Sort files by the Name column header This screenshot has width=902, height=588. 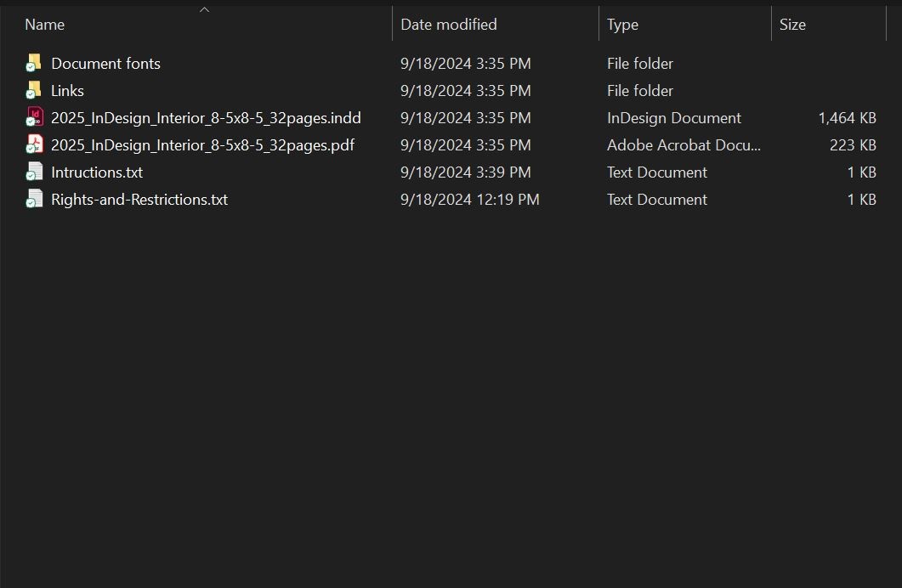pos(45,25)
